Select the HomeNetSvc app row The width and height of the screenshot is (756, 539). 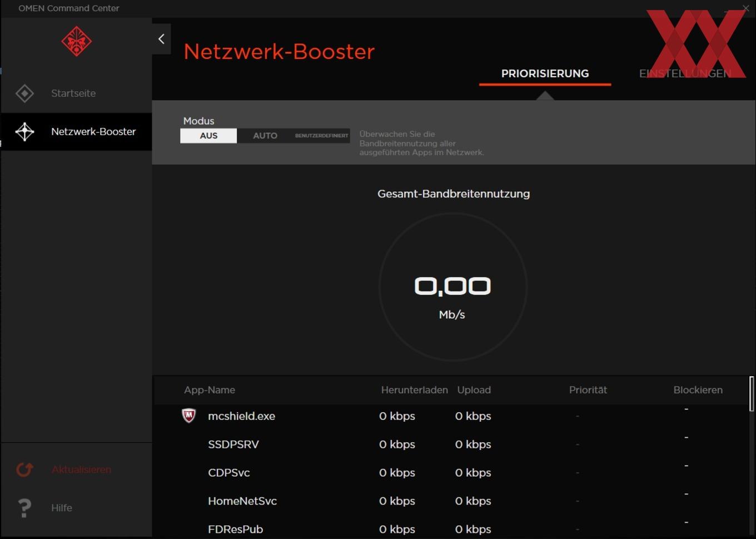tap(452, 501)
